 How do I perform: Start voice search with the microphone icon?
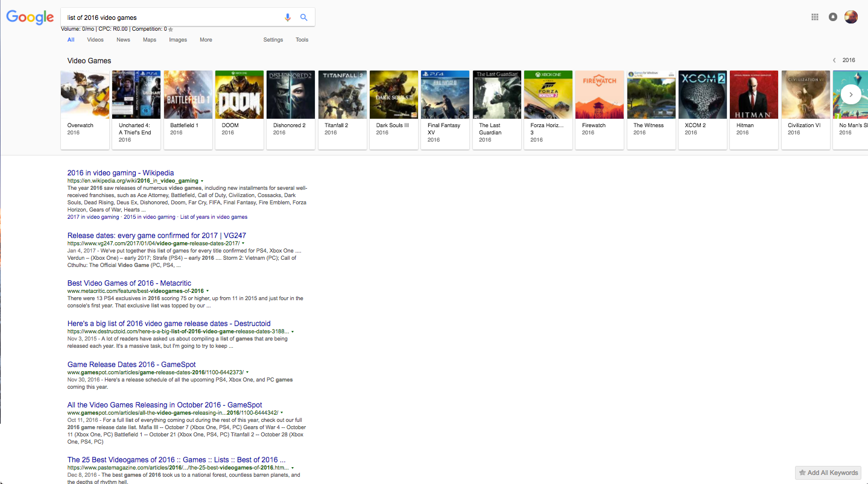point(288,17)
